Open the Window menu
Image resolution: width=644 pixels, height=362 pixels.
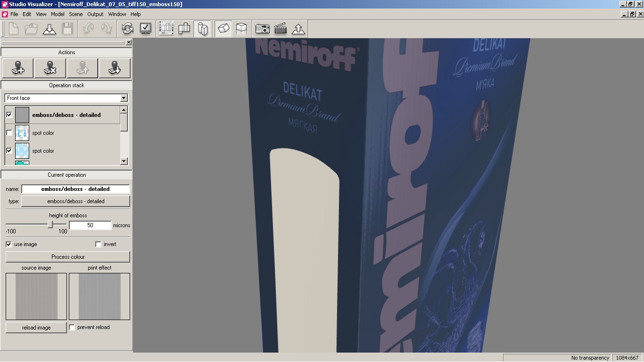coord(117,14)
